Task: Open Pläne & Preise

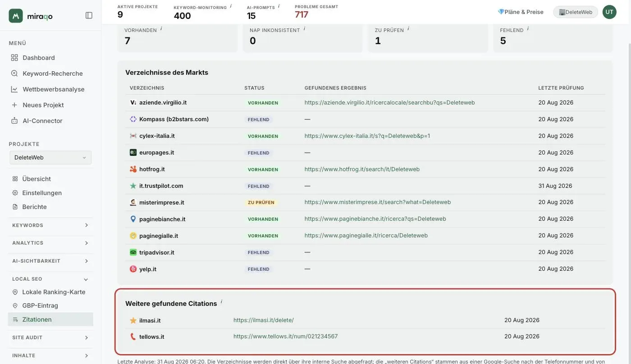Action: 521,12
